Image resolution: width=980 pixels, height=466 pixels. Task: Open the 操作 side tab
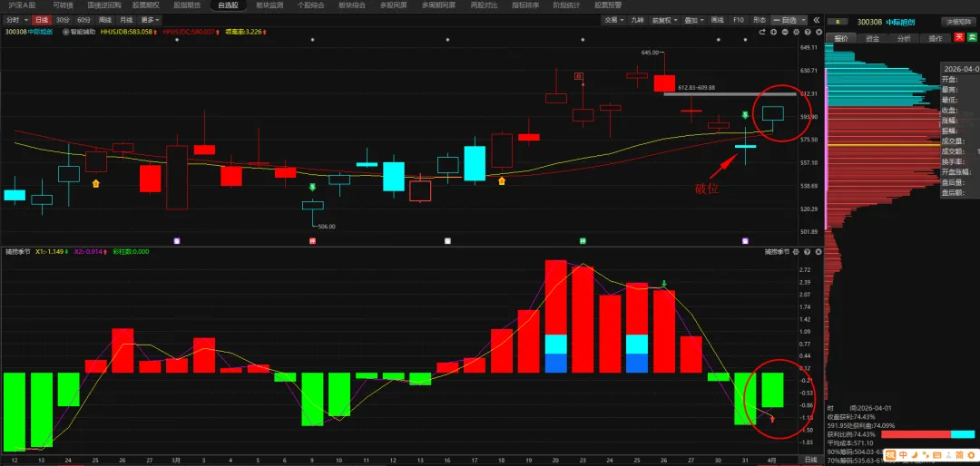[936, 38]
